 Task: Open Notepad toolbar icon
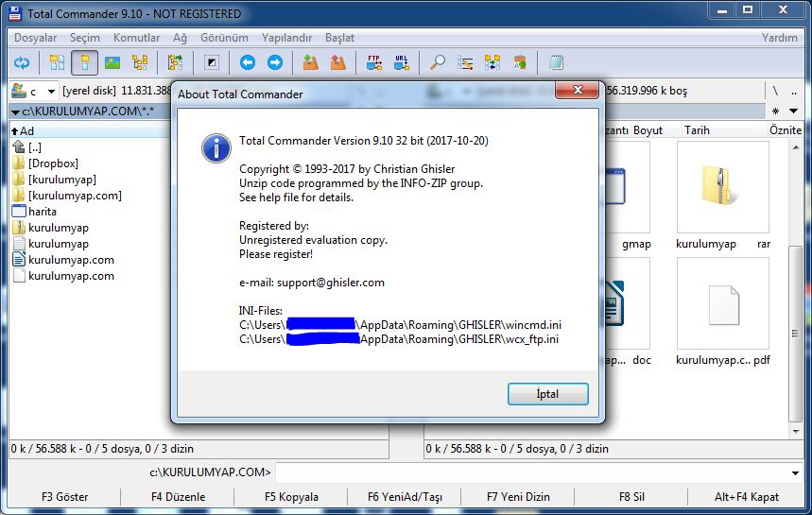pyautogui.click(x=556, y=63)
